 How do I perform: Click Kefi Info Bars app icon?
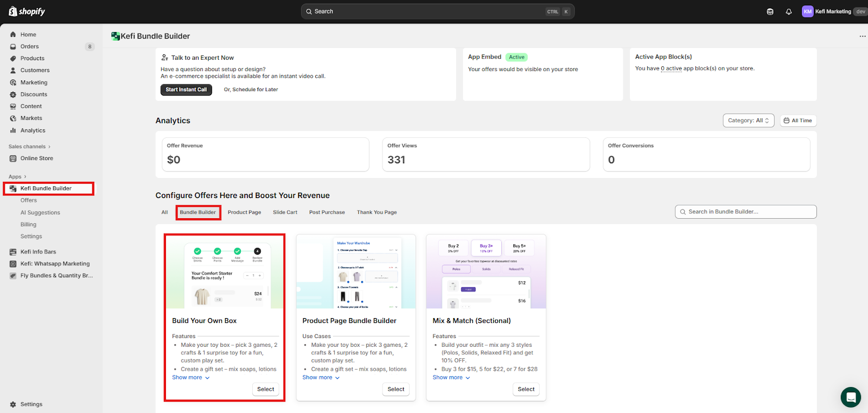[13, 252]
